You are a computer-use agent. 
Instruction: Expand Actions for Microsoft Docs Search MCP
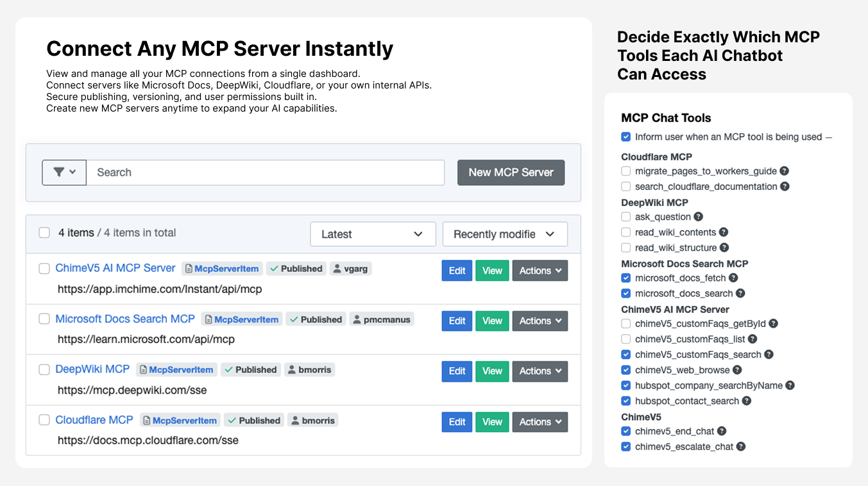tap(540, 321)
